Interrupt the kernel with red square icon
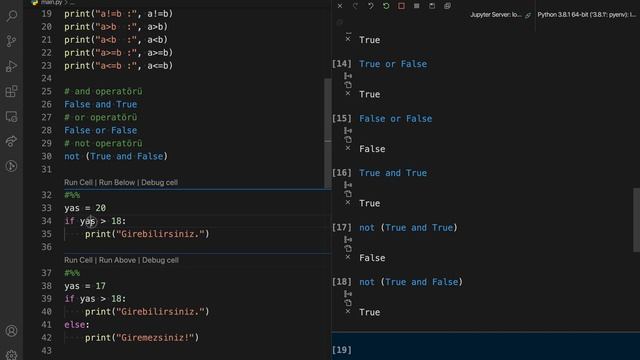640x360 pixels. click(x=401, y=6)
